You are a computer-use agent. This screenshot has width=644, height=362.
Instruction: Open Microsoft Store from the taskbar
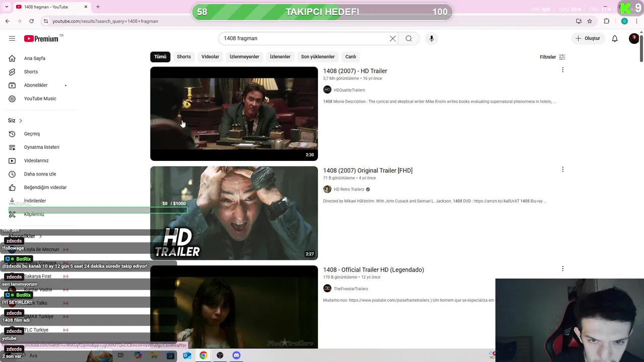point(171,355)
